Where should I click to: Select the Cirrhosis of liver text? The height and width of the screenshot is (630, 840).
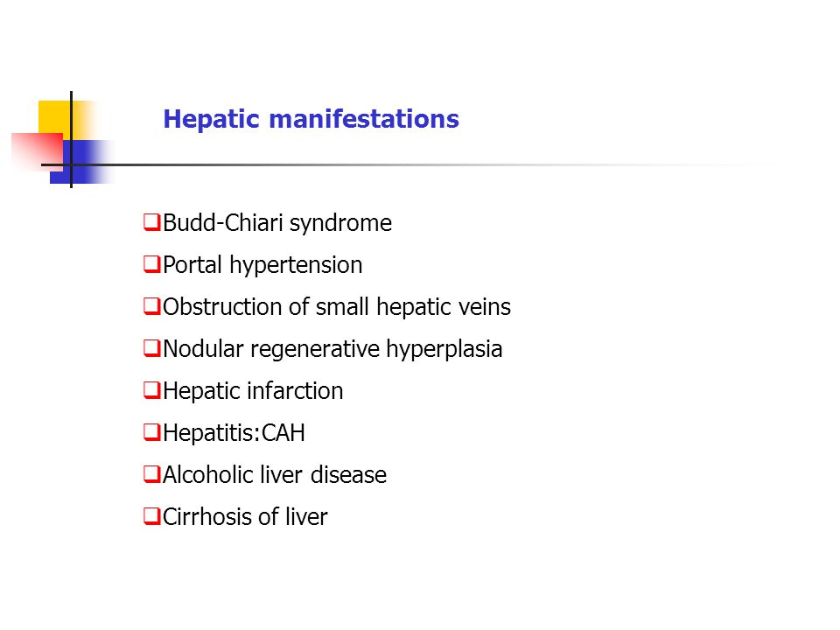click(245, 517)
